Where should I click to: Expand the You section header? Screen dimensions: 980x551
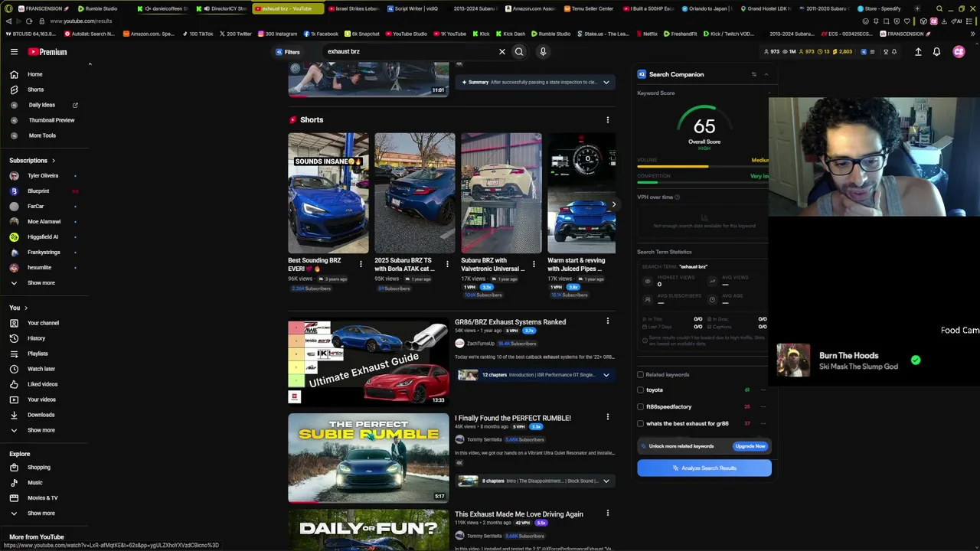point(18,308)
